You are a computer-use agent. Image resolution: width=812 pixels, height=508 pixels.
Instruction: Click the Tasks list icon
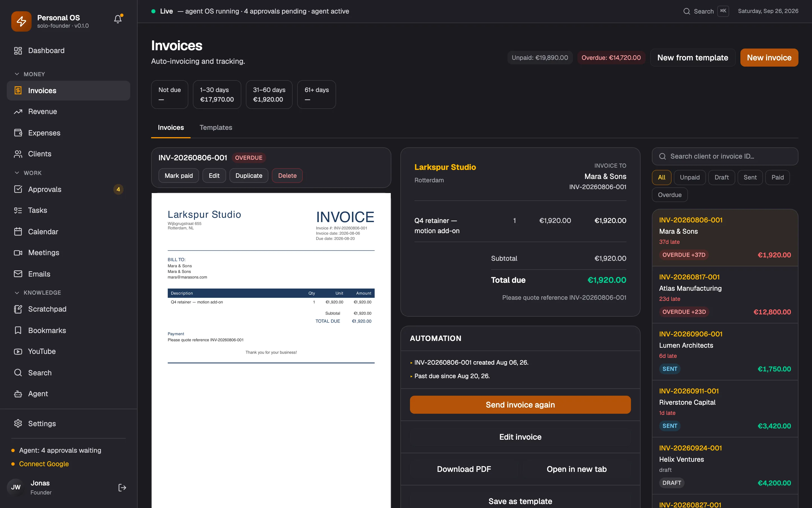click(18, 210)
